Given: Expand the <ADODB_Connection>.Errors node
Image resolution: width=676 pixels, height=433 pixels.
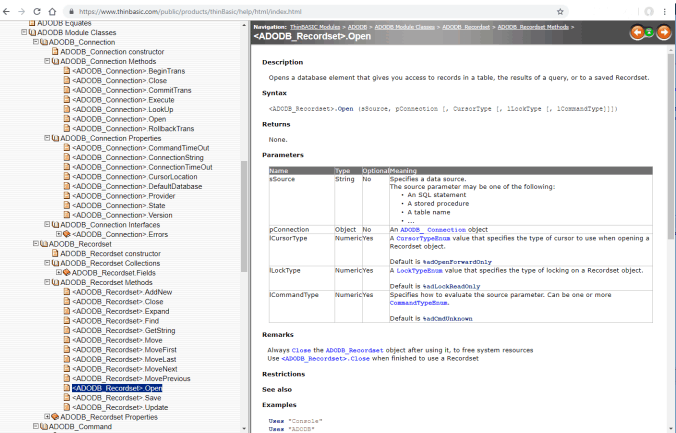Looking at the screenshot, I should tap(59, 234).
